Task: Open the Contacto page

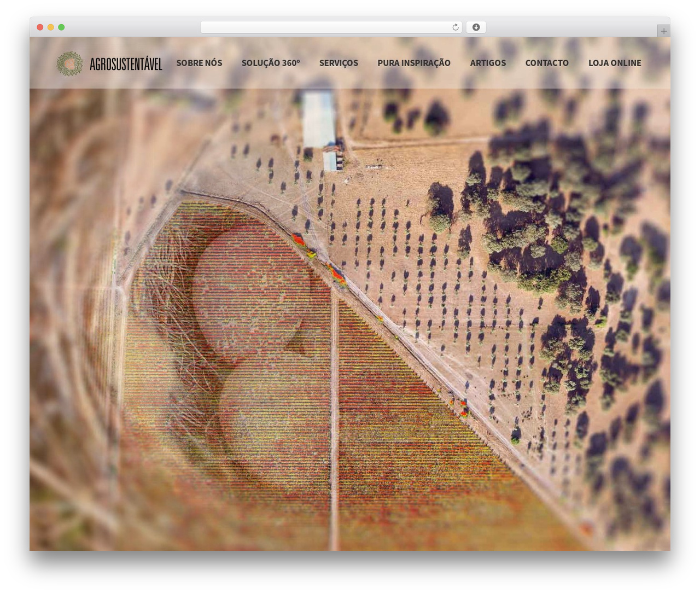Action: (547, 63)
